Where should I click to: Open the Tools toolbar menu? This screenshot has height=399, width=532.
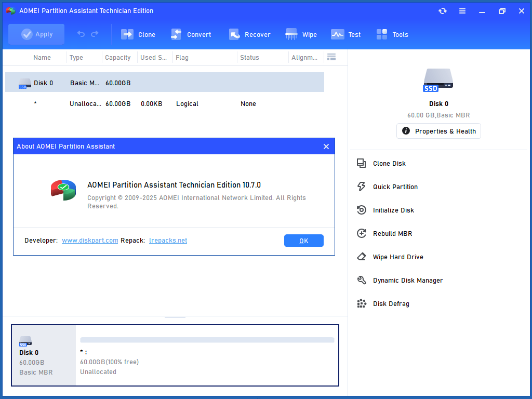pyautogui.click(x=392, y=34)
